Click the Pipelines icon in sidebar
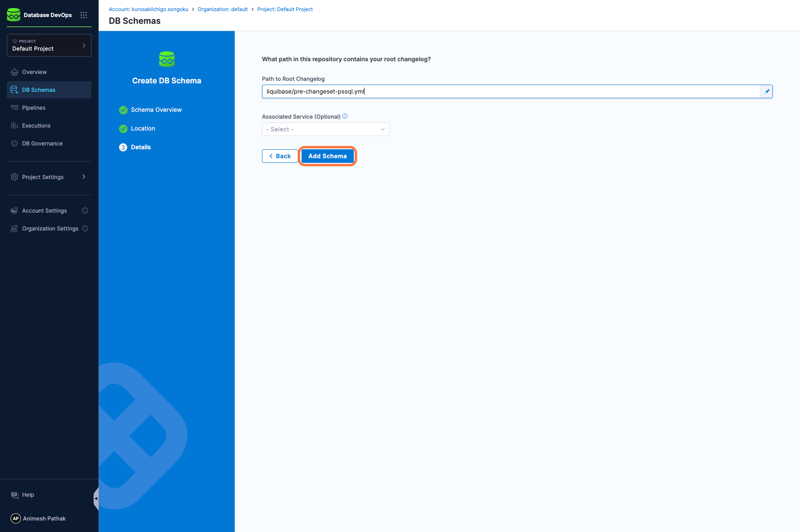This screenshot has height=532, width=800. pos(14,108)
